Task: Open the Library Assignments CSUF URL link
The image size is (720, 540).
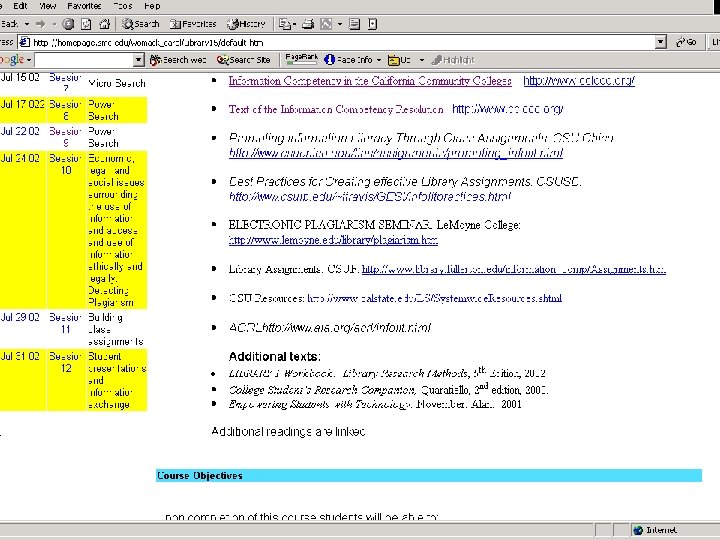Action: 514,269
